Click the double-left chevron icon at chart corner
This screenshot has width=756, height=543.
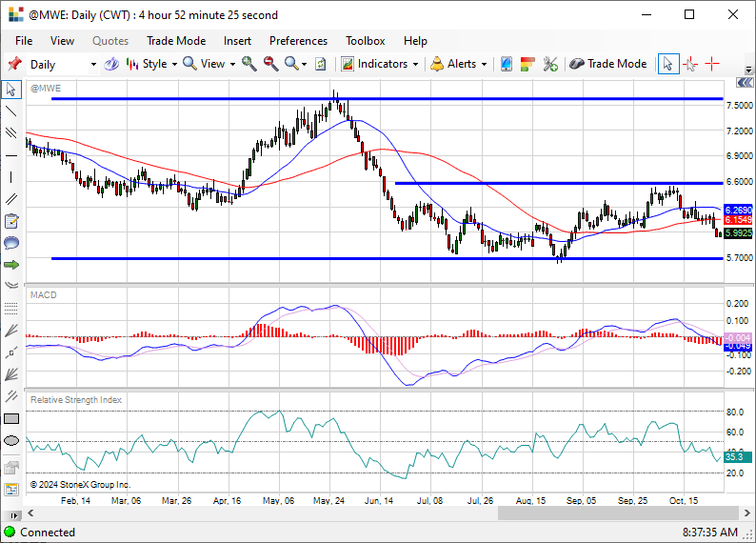coord(746,83)
